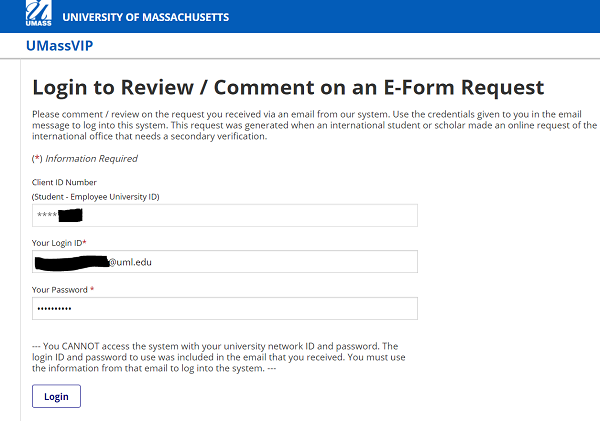Image resolution: width=600 pixels, height=421 pixels.
Task: Click the redacted block in Client ID field
Action: tap(69, 215)
